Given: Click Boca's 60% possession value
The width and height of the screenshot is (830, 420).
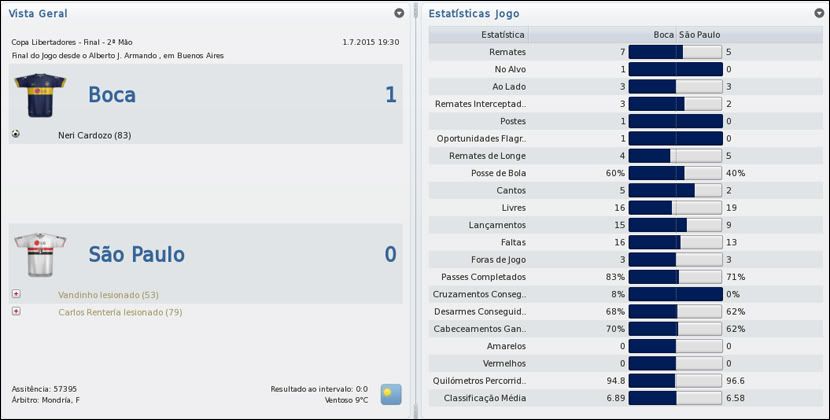Looking at the screenshot, I should (x=615, y=173).
